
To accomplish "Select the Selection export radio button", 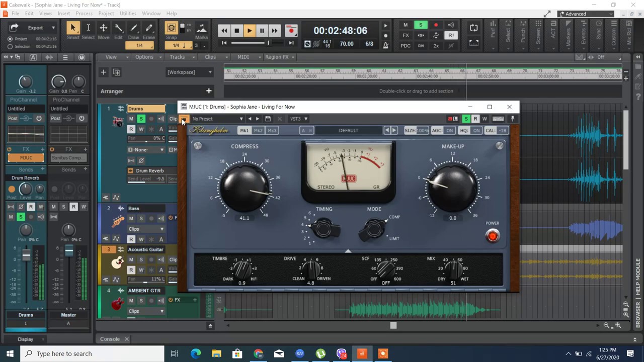I will tap(10, 46).
